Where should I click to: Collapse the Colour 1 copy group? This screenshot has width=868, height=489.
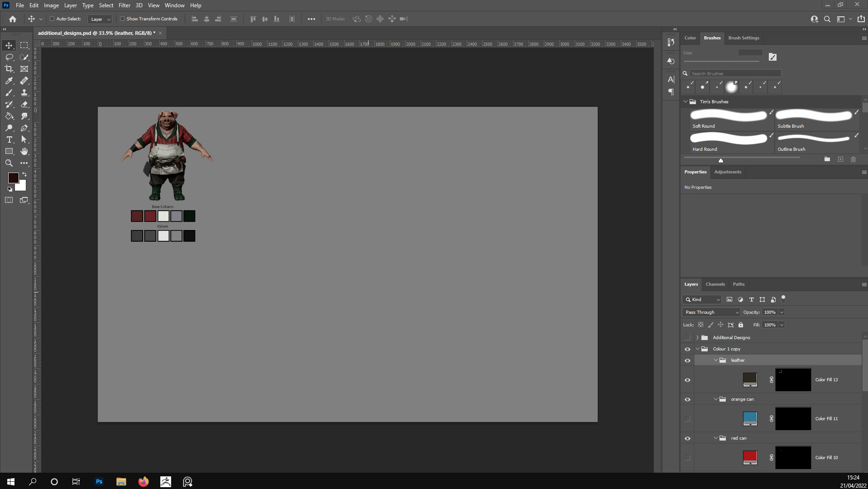click(x=698, y=349)
